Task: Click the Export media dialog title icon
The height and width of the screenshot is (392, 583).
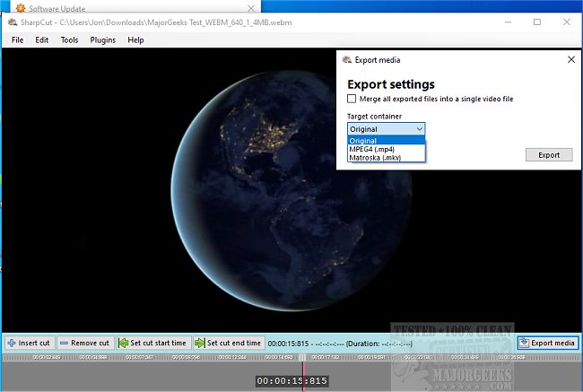Action: [x=347, y=60]
